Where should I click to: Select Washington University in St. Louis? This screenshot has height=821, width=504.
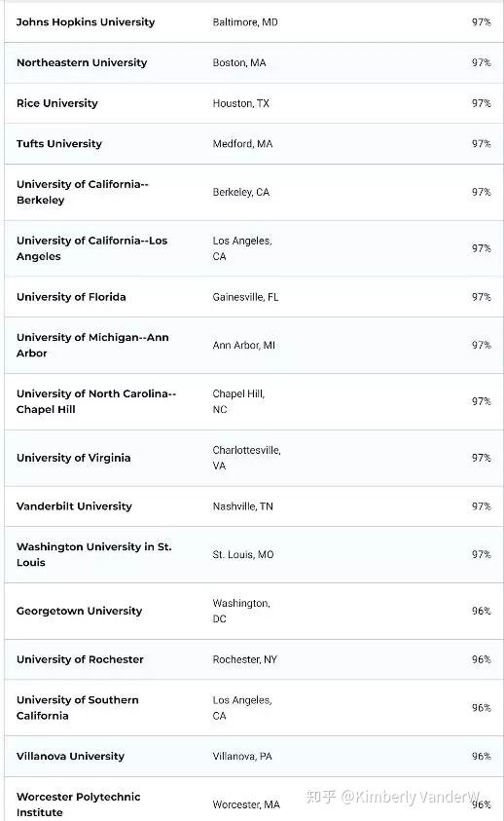(x=94, y=554)
